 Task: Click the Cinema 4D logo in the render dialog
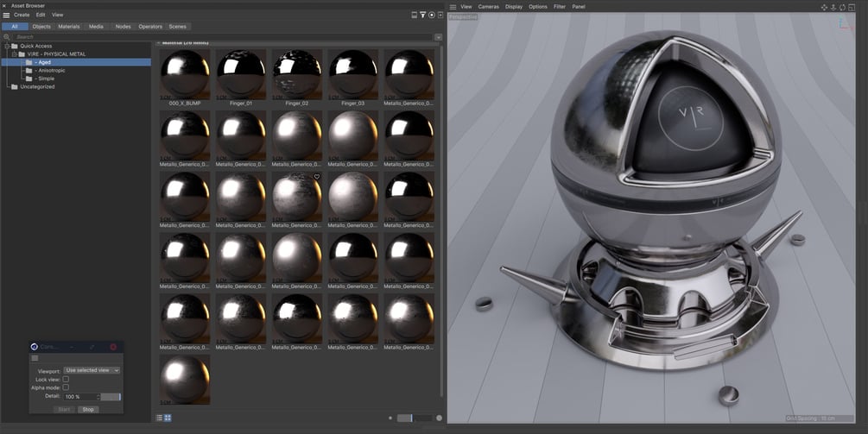point(35,347)
